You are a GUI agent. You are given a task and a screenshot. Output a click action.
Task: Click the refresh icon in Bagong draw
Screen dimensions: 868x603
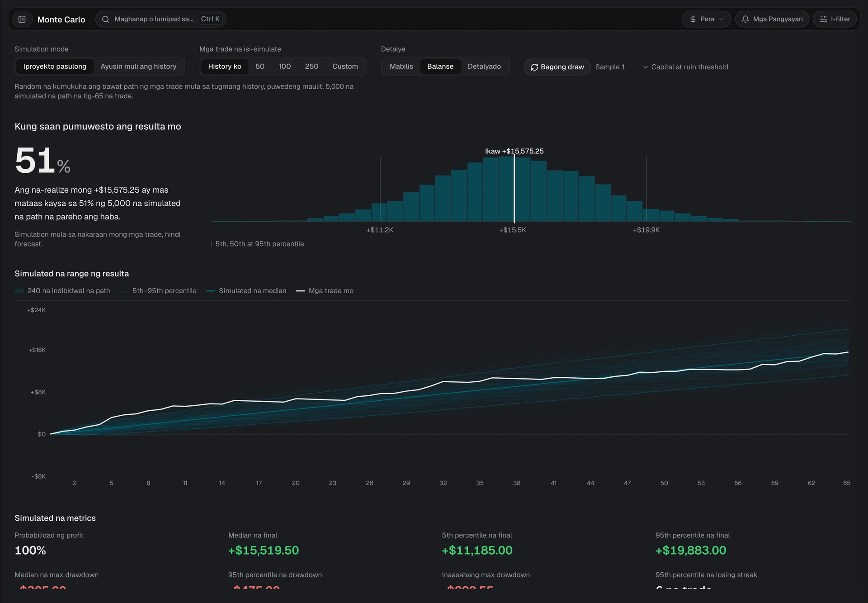coord(534,67)
